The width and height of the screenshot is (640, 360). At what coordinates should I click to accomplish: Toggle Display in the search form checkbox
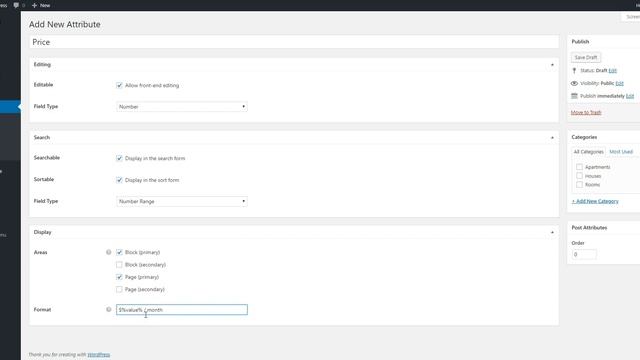119,158
